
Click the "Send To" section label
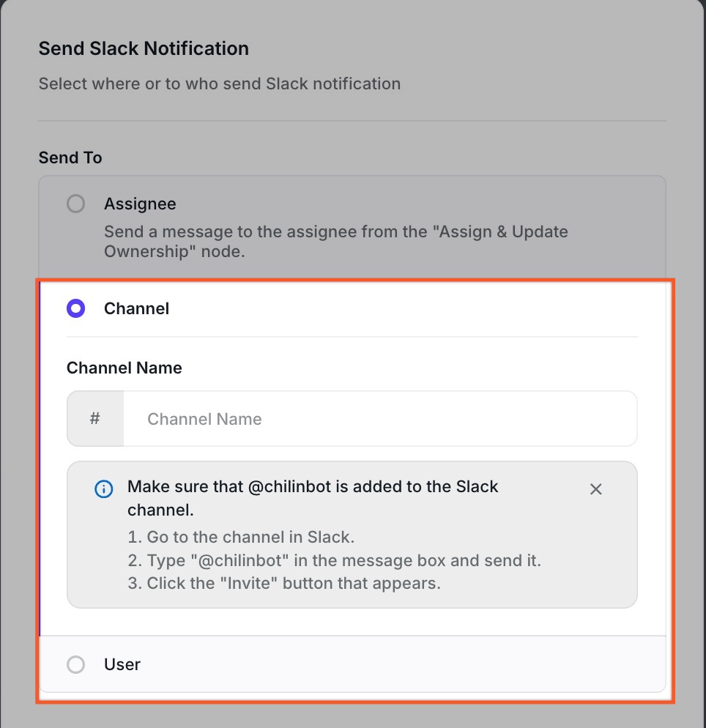tap(70, 157)
